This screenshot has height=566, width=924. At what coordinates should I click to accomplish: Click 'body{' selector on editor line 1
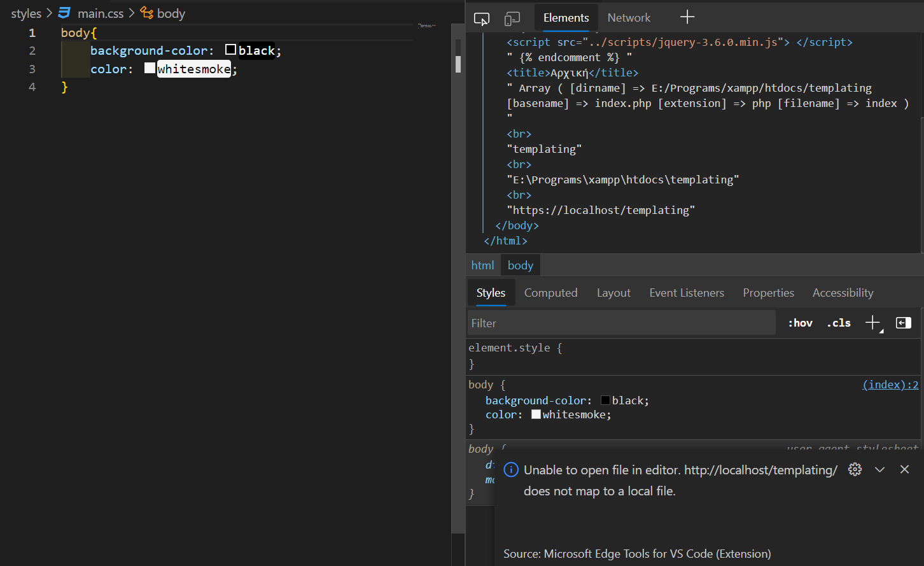79,32
